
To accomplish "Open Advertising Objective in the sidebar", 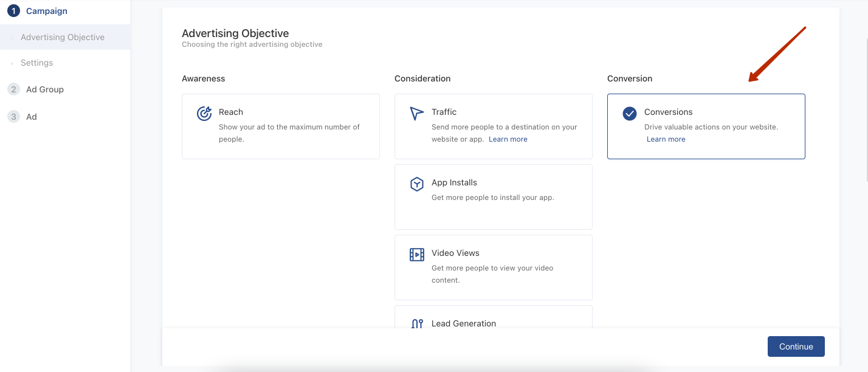I will [63, 37].
